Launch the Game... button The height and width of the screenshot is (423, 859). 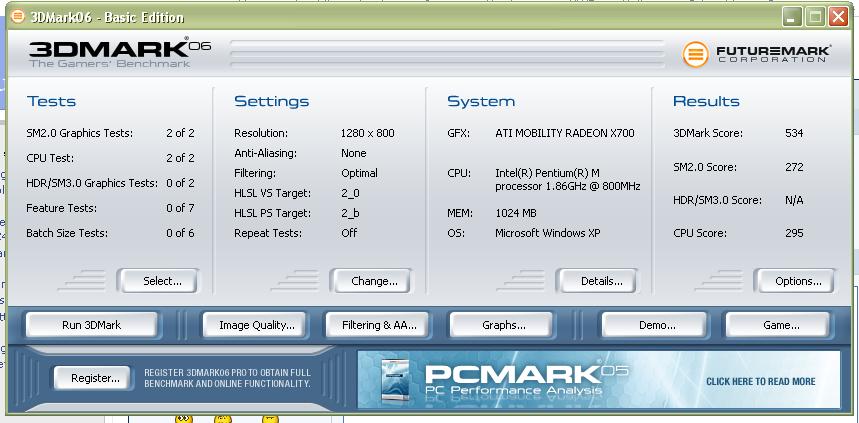click(x=780, y=325)
